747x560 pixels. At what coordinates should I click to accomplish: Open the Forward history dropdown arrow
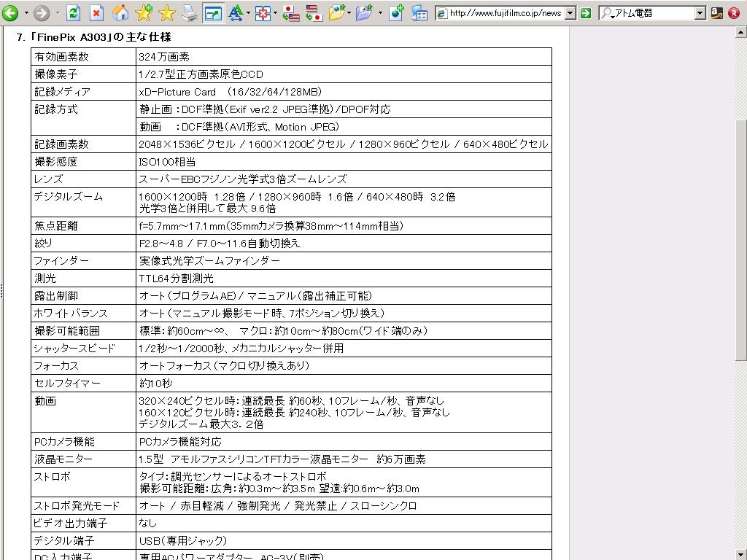coord(58,13)
